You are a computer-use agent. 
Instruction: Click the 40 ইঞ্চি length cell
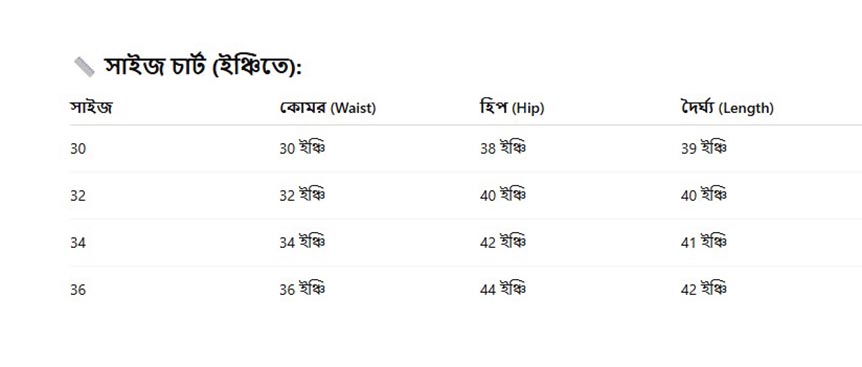point(704,195)
